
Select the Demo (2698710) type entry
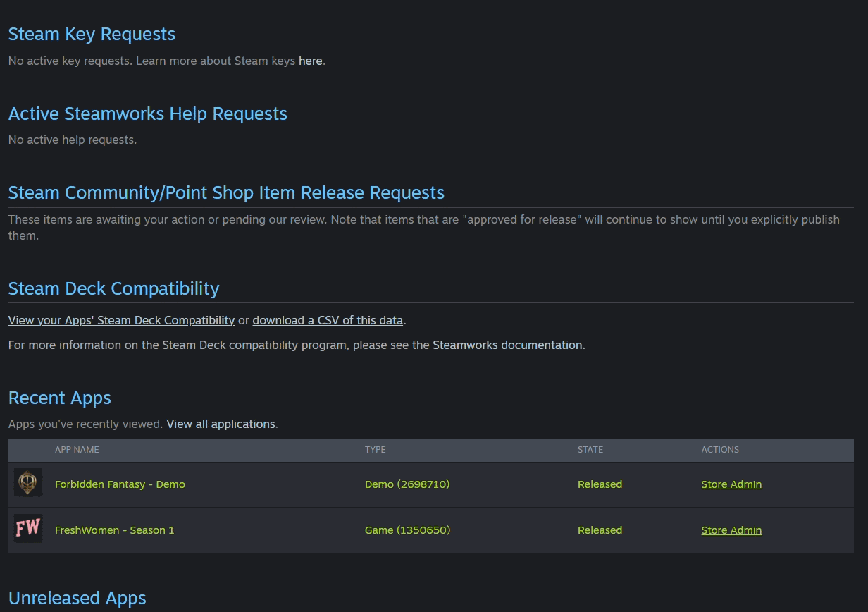click(407, 484)
